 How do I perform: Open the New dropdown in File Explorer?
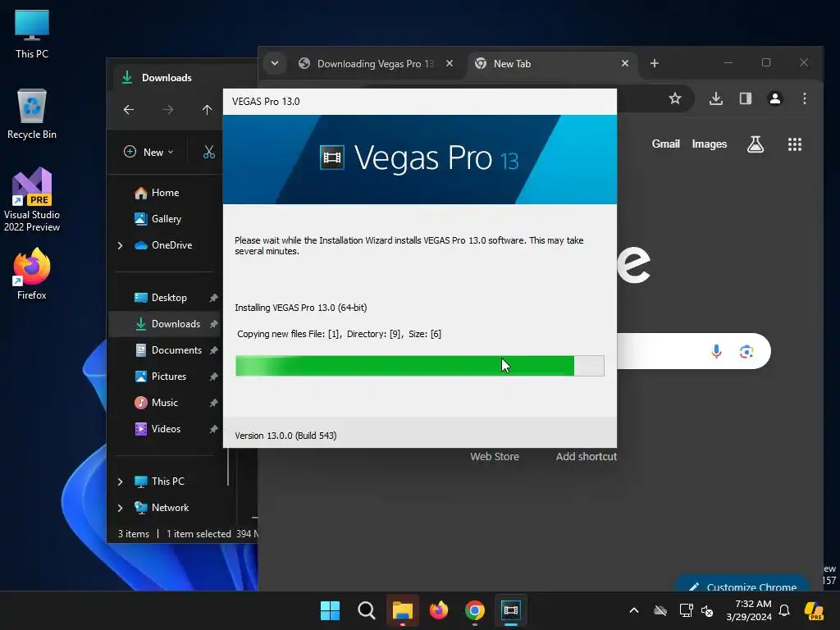click(148, 152)
